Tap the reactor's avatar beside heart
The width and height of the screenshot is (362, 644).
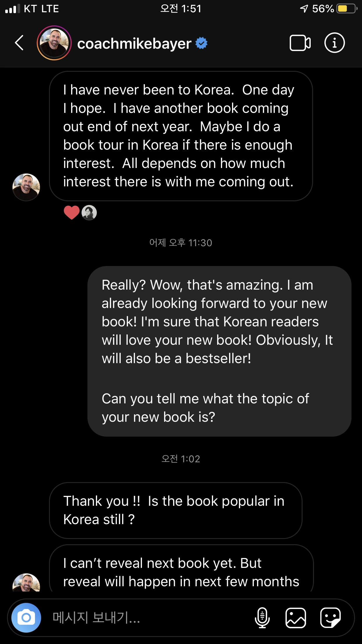[89, 213]
